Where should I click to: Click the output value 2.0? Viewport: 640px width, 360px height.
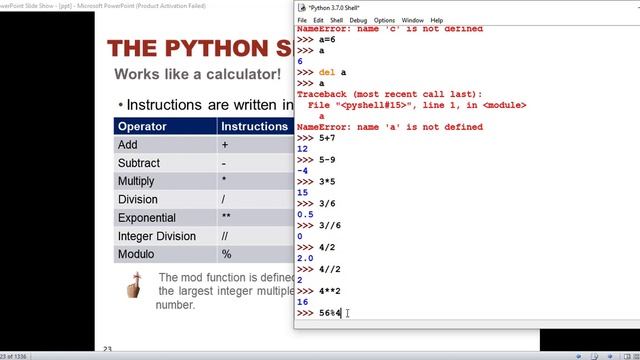click(x=305, y=258)
